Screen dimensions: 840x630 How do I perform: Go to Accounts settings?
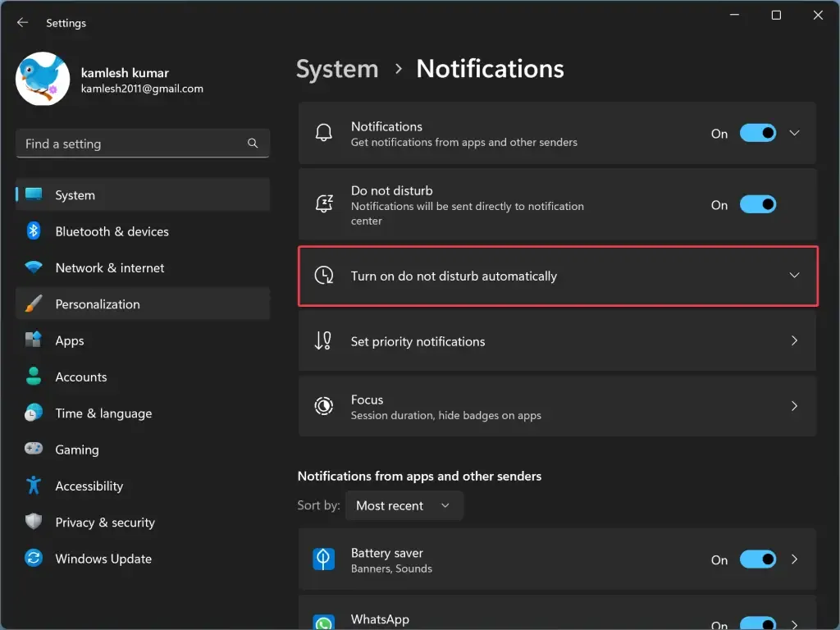pos(143,377)
